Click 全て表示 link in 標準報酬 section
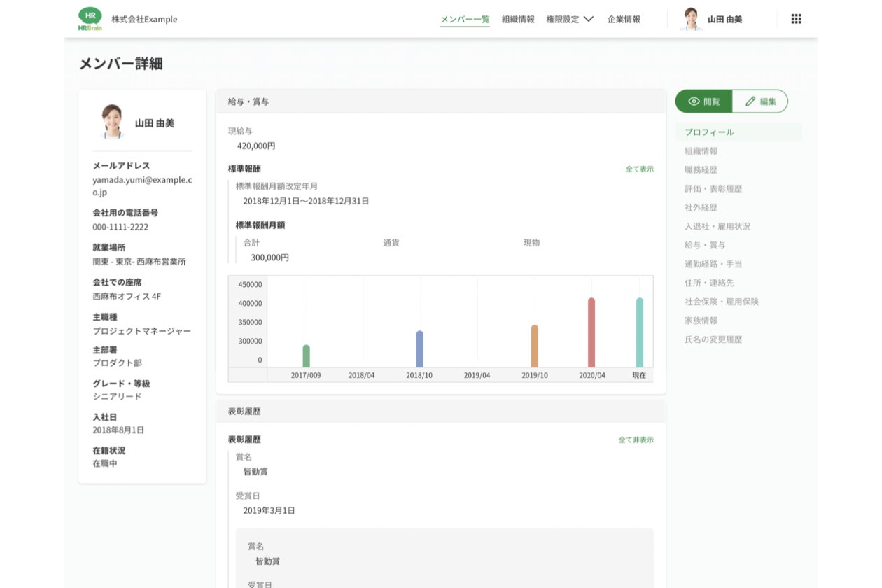882x588 pixels. (640, 169)
